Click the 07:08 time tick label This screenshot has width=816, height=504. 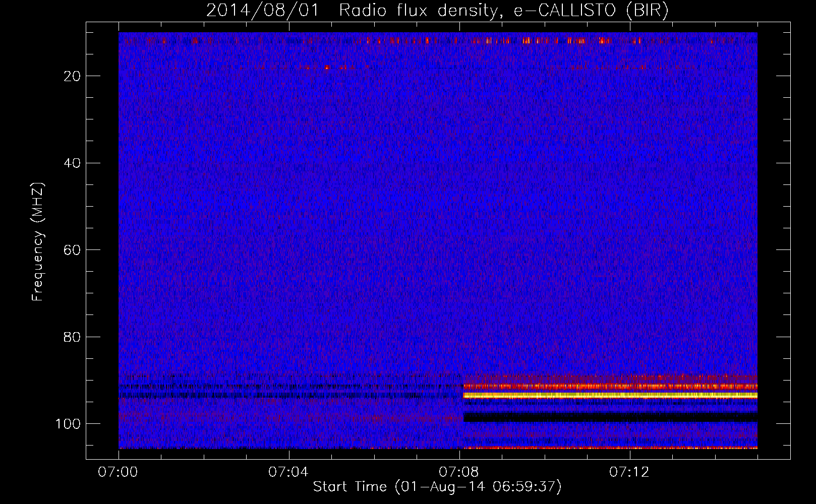pos(459,472)
